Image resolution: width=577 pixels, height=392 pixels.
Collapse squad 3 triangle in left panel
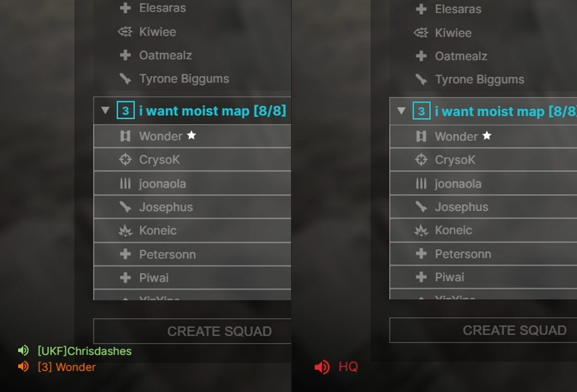click(x=105, y=110)
